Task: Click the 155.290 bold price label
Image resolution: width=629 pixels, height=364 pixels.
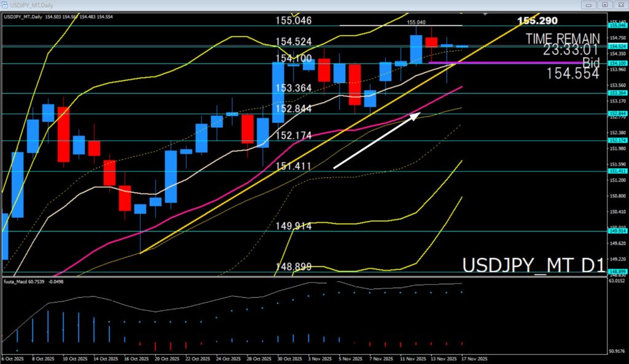Action: (x=538, y=21)
